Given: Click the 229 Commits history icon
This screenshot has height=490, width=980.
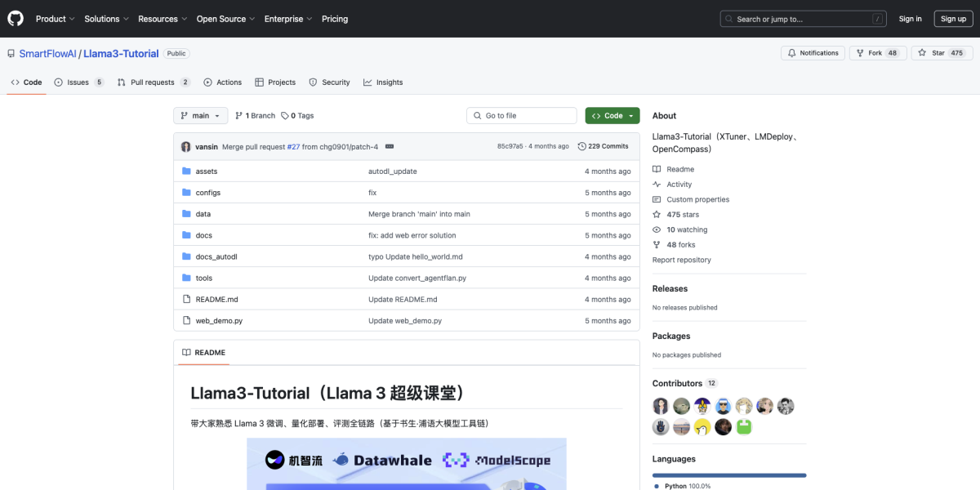Looking at the screenshot, I should point(582,145).
